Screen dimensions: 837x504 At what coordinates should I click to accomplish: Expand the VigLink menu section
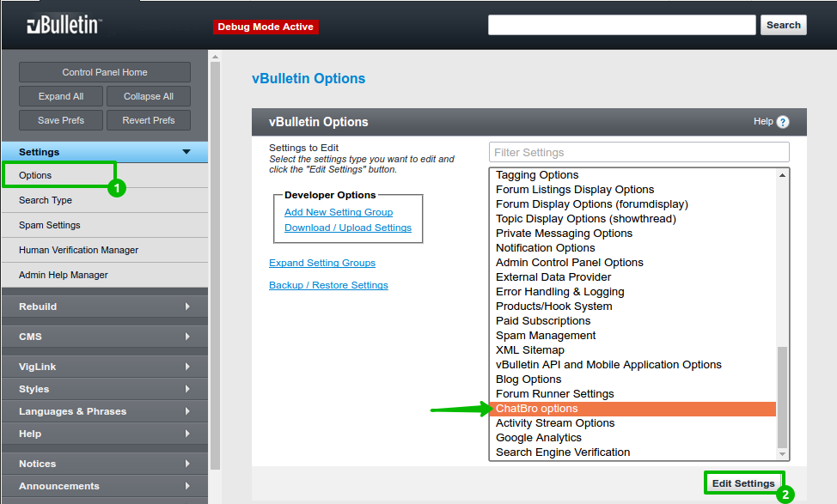105,367
